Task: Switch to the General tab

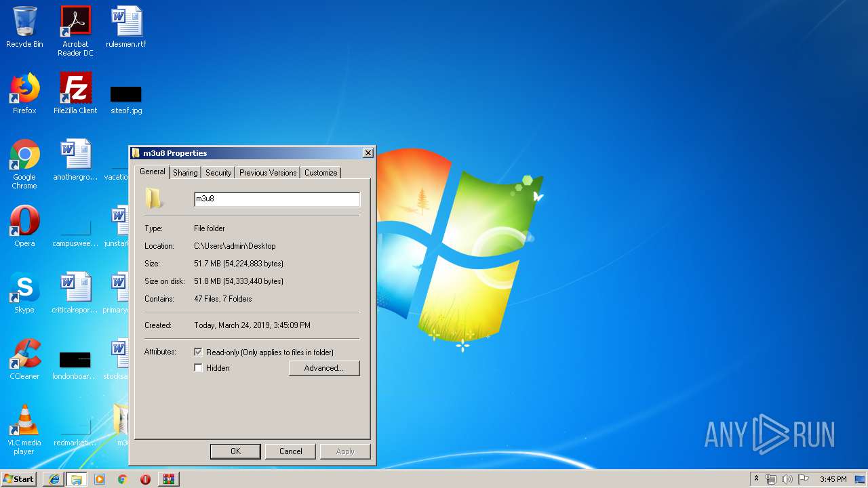Action: [152, 171]
